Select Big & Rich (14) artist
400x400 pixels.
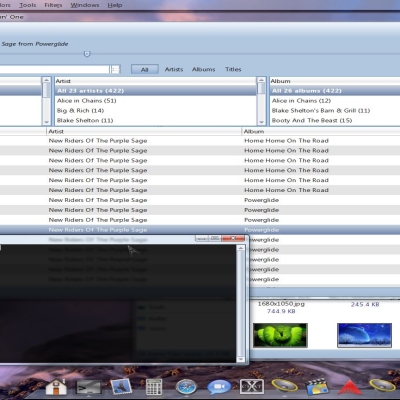click(155, 111)
